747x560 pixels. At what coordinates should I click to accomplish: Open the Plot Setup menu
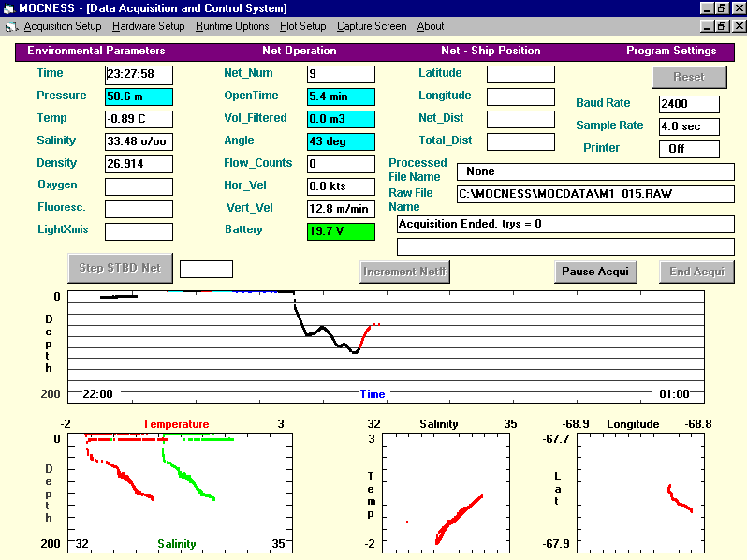coord(302,26)
